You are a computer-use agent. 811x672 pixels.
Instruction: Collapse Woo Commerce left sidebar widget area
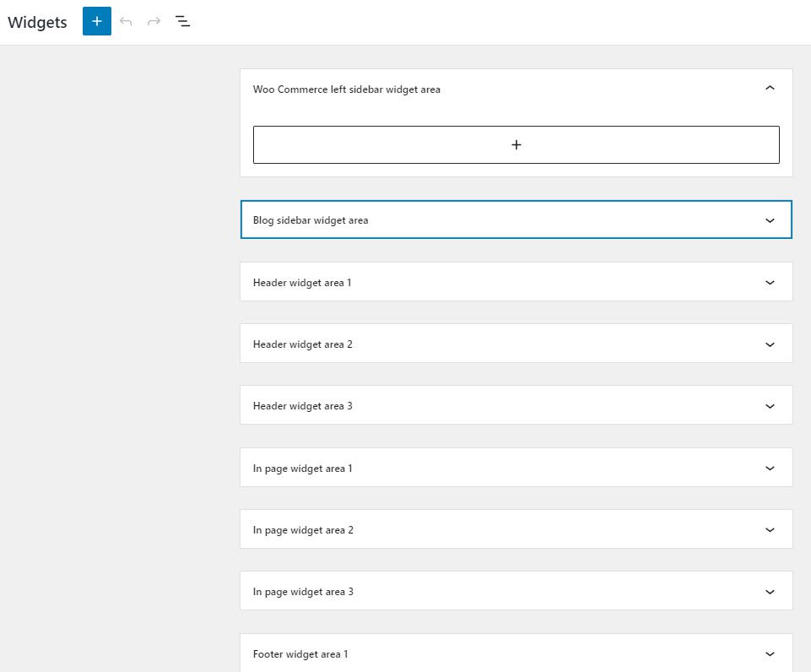click(769, 89)
